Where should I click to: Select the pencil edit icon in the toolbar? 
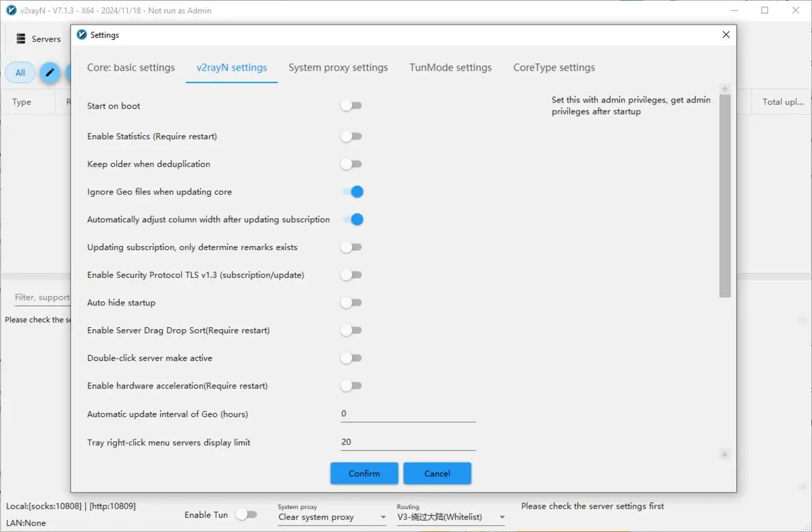coord(50,72)
